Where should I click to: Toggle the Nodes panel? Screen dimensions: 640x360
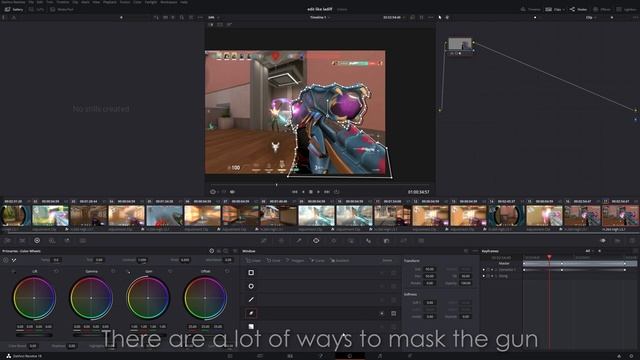(x=578, y=9)
